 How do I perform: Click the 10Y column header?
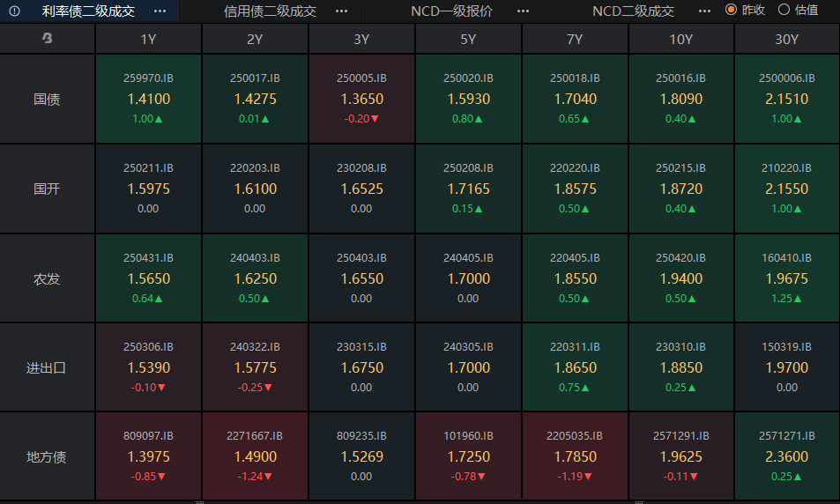click(680, 39)
